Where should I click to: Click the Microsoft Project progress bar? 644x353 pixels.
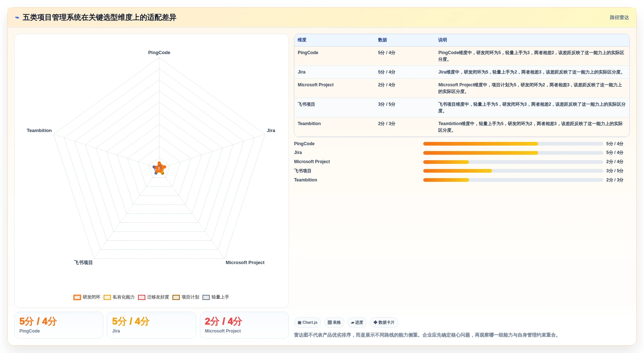pyautogui.click(x=513, y=162)
